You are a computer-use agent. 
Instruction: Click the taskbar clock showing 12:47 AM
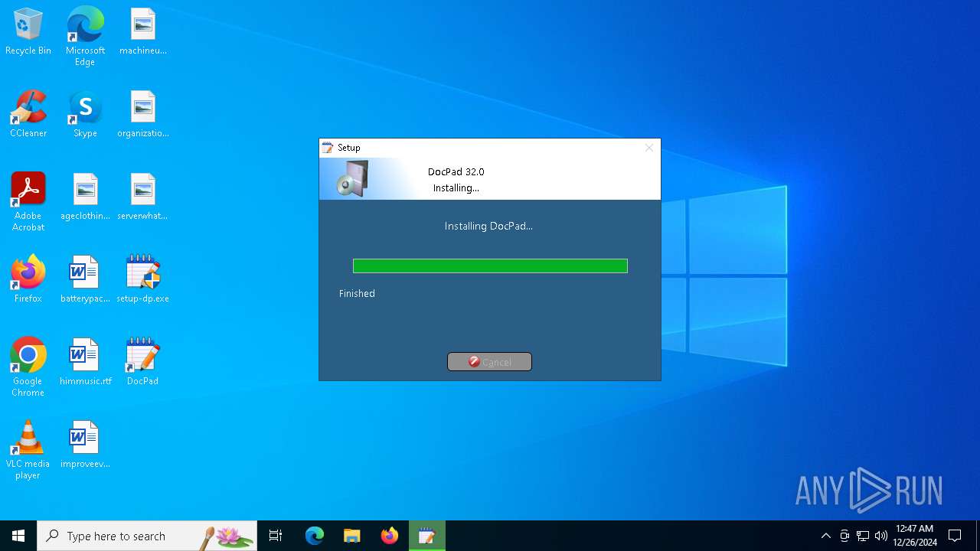point(915,536)
